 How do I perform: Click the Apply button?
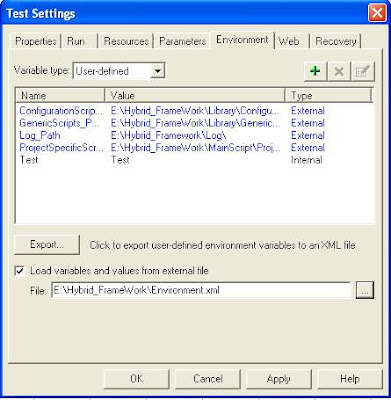[x=279, y=379]
